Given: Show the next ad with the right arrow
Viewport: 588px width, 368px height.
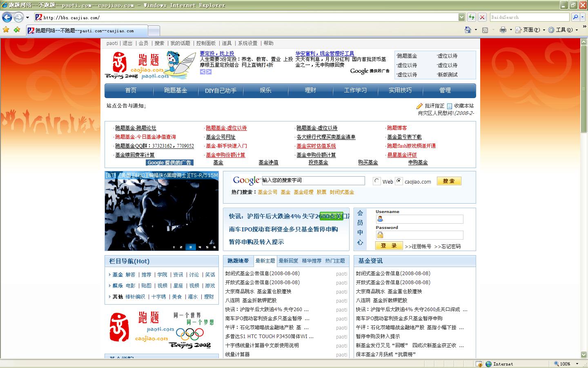Looking at the screenshot, I should tap(209, 72).
